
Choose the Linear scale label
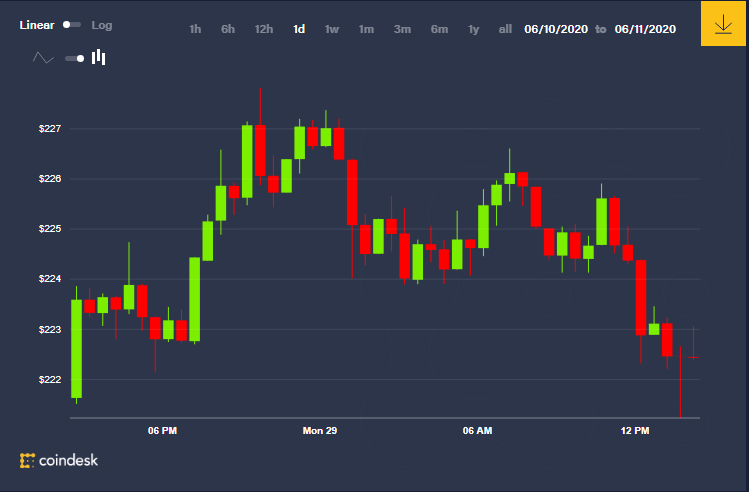point(37,25)
